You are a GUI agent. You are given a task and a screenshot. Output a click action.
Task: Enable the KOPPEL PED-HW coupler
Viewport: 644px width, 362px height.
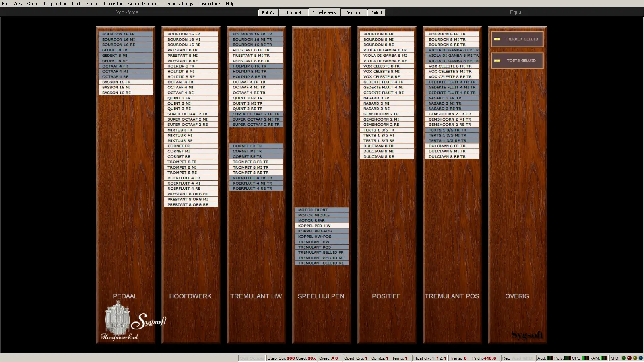321,226
